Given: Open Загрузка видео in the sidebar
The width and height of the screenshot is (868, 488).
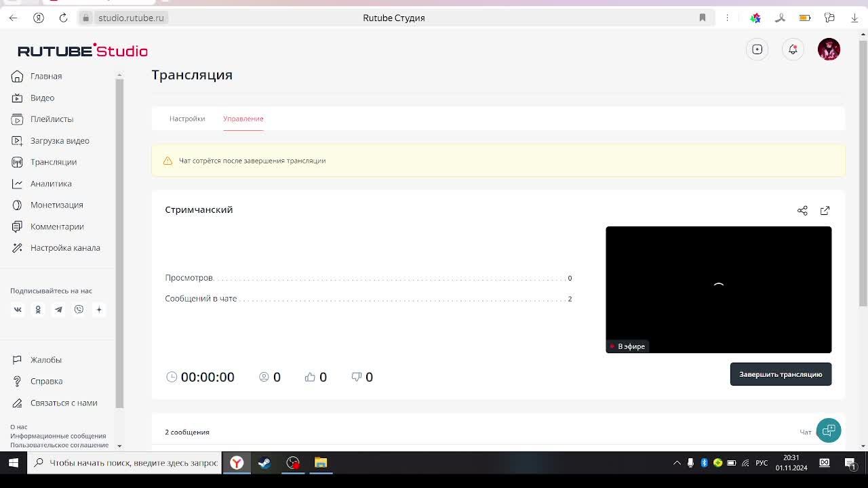Looking at the screenshot, I should click(x=60, y=141).
